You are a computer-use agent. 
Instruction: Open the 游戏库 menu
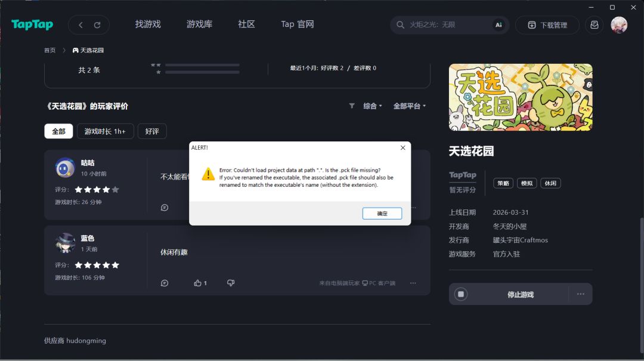[x=199, y=24]
